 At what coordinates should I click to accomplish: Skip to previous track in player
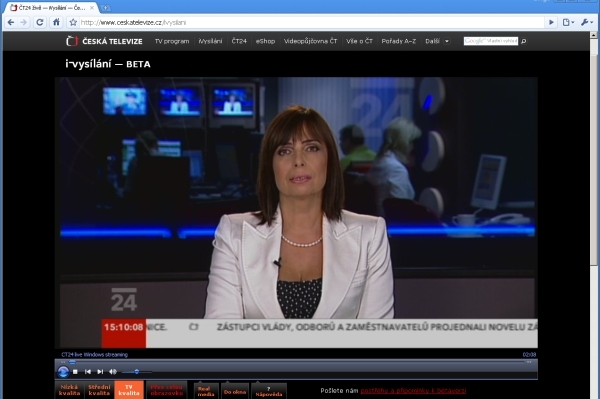point(88,371)
